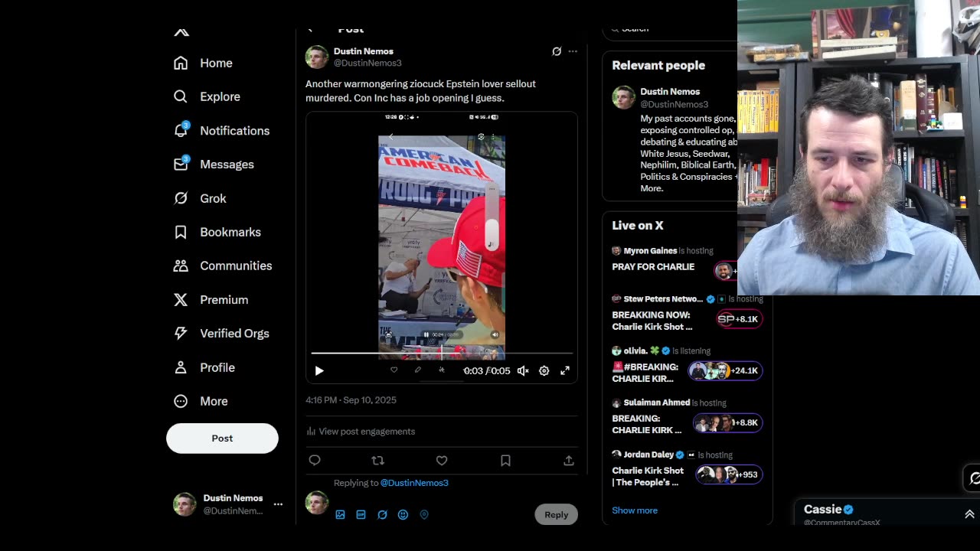Click location pin icon in reply

pyautogui.click(x=424, y=514)
